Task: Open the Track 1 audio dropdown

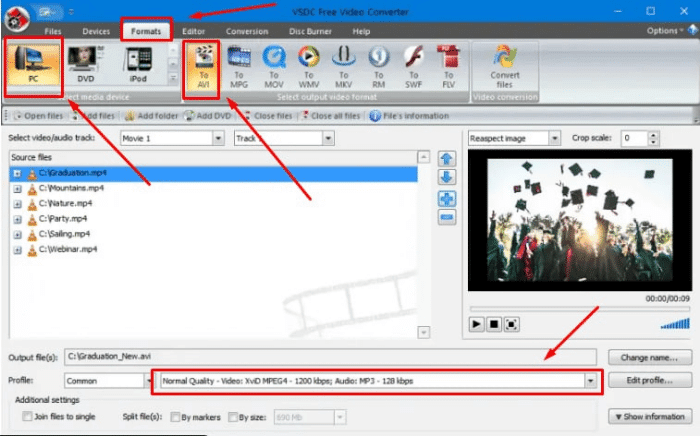Action: click(x=328, y=138)
